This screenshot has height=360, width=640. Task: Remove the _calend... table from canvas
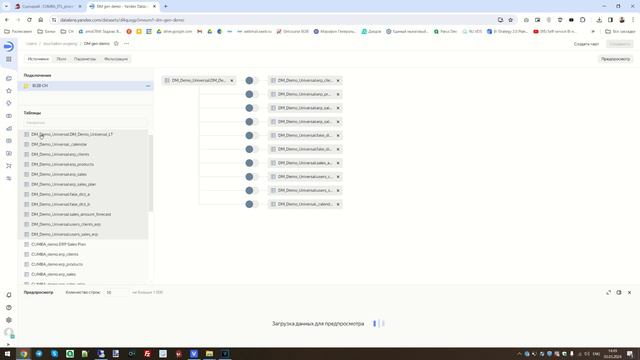338,204
